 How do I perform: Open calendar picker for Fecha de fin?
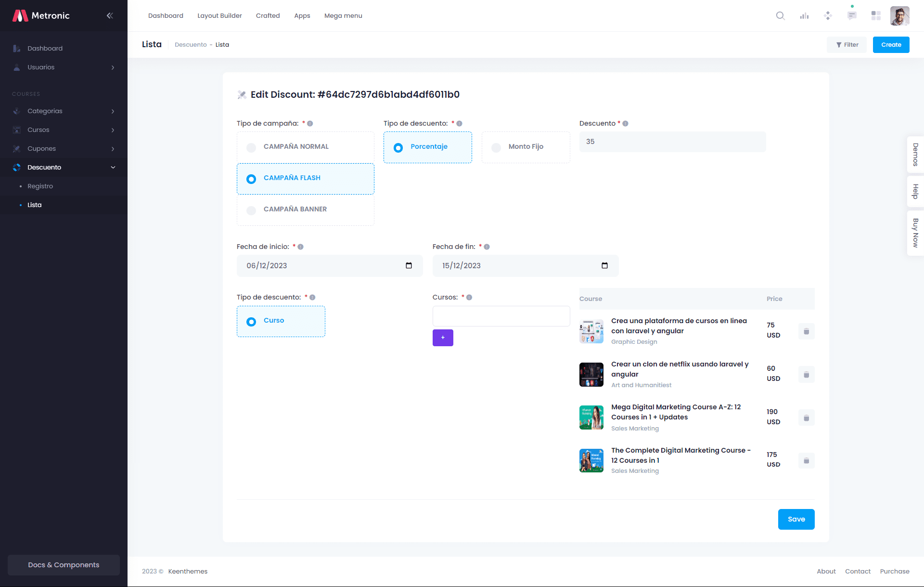[x=604, y=265]
